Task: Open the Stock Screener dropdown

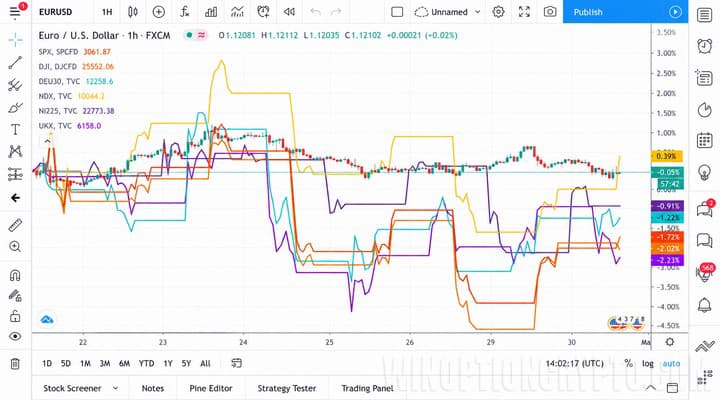Action: click(81, 388)
